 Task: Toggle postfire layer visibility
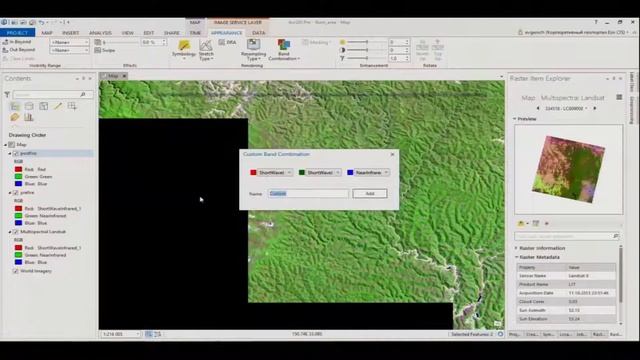coord(16,153)
